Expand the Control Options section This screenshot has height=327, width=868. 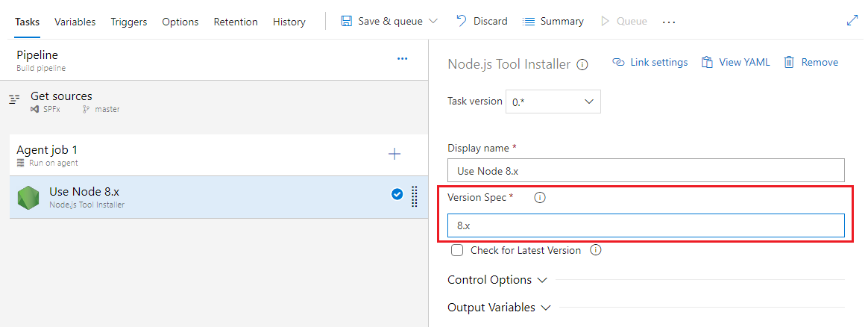tap(497, 280)
